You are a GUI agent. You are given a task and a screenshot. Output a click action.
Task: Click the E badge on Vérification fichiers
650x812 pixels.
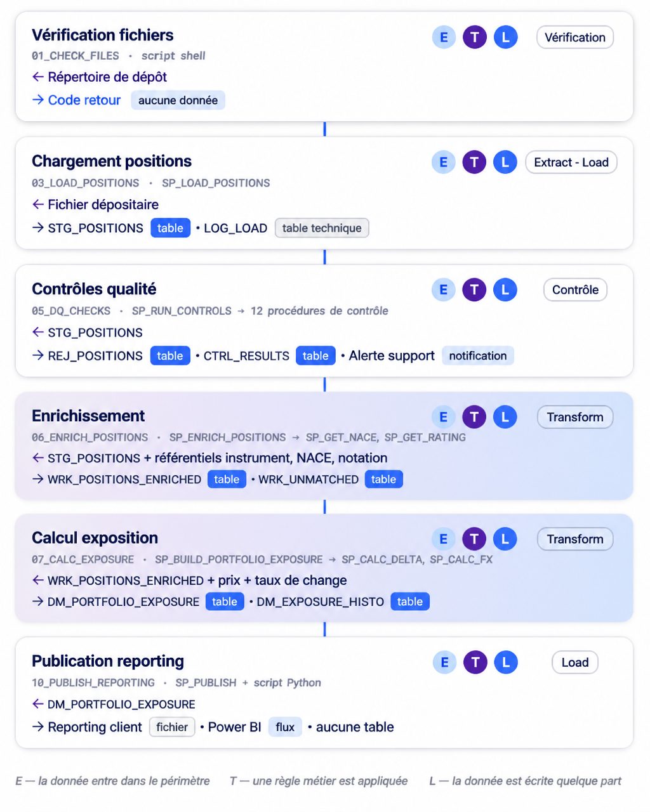tap(444, 37)
